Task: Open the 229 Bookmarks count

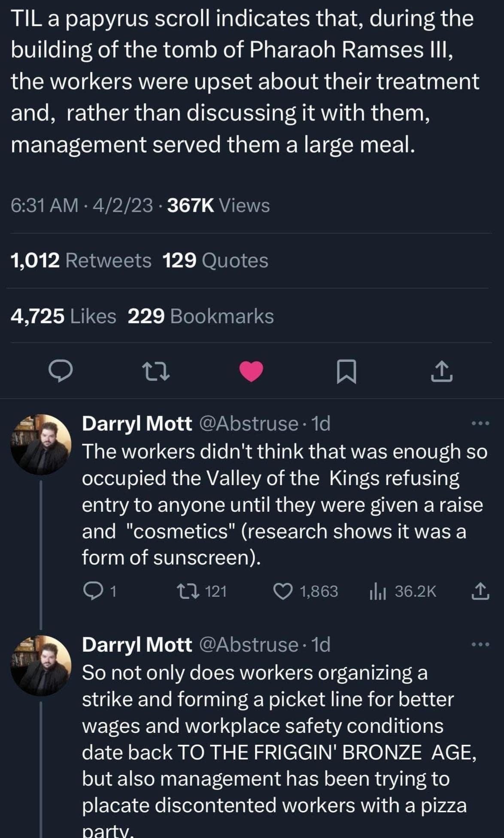Action: pyautogui.click(x=201, y=316)
